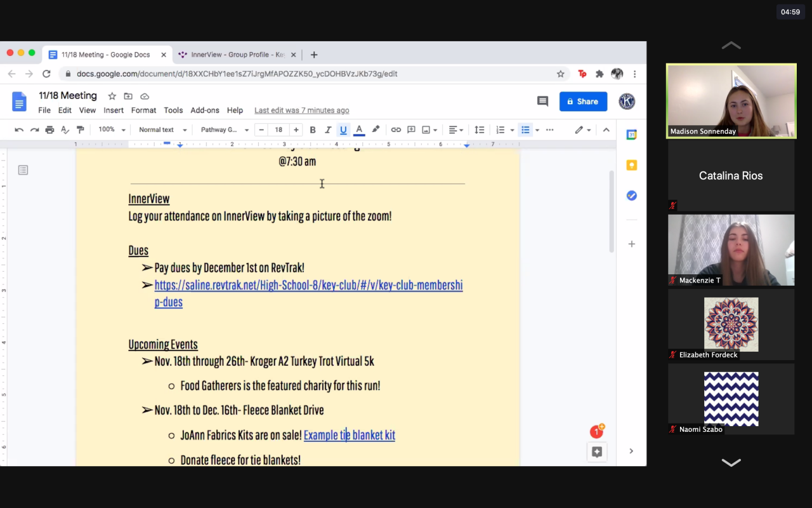Select the Paint format tool
The height and width of the screenshot is (508, 812).
80,130
